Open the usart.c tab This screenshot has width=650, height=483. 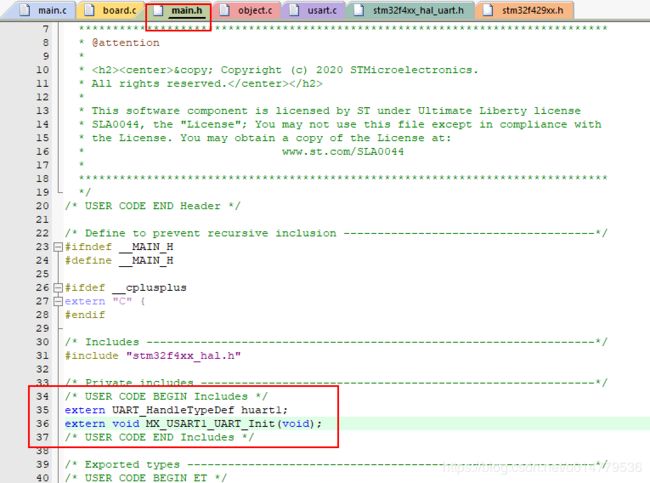(x=314, y=10)
